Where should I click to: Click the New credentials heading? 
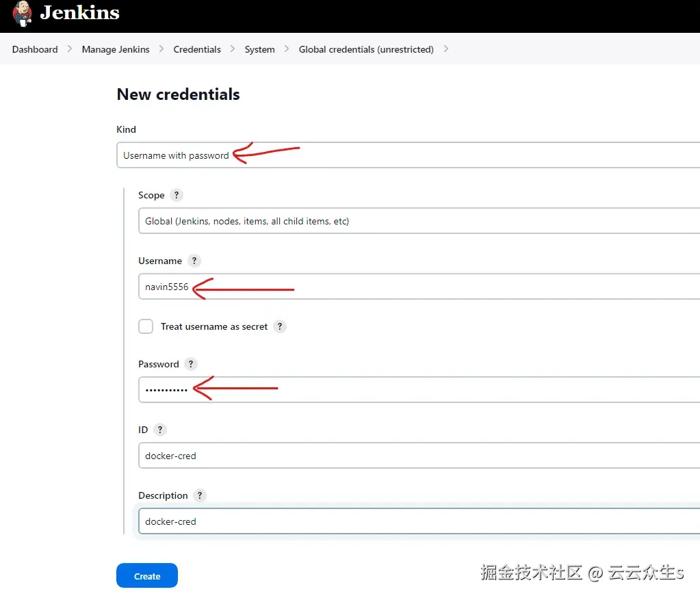point(178,94)
